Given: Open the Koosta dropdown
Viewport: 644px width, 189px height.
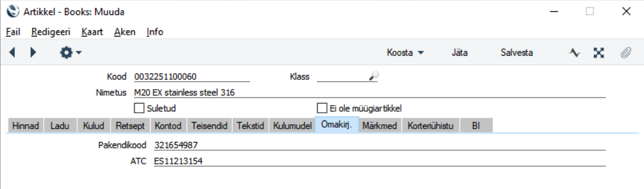Looking at the screenshot, I should [x=405, y=53].
